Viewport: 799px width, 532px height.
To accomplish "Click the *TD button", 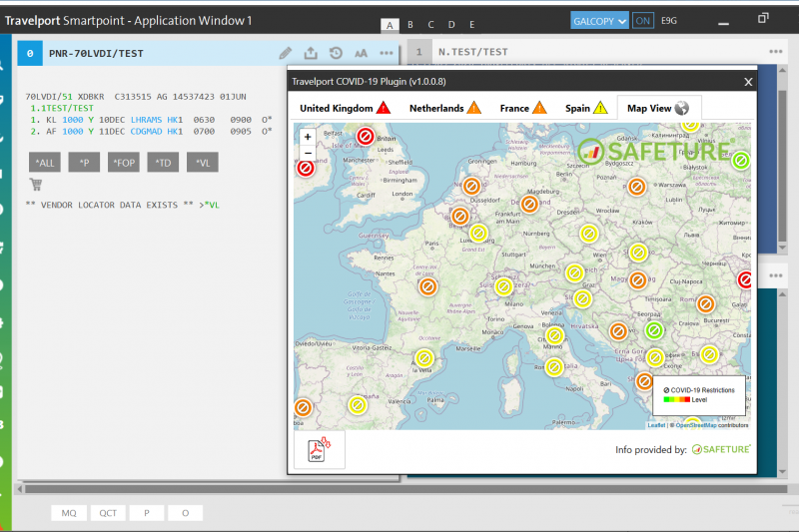I will pyautogui.click(x=163, y=163).
